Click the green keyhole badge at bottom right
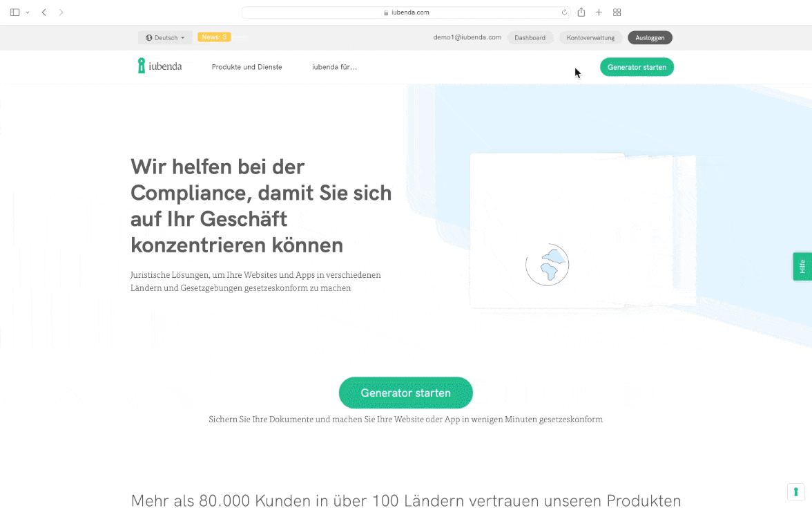This screenshot has height=508, width=812. pyautogui.click(x=795, y=491)
